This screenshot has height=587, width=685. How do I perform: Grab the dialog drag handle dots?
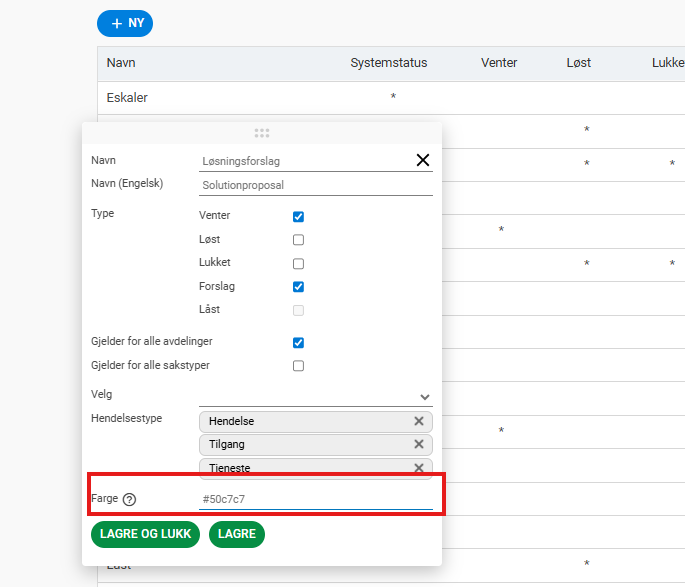[x=262, y=133]
